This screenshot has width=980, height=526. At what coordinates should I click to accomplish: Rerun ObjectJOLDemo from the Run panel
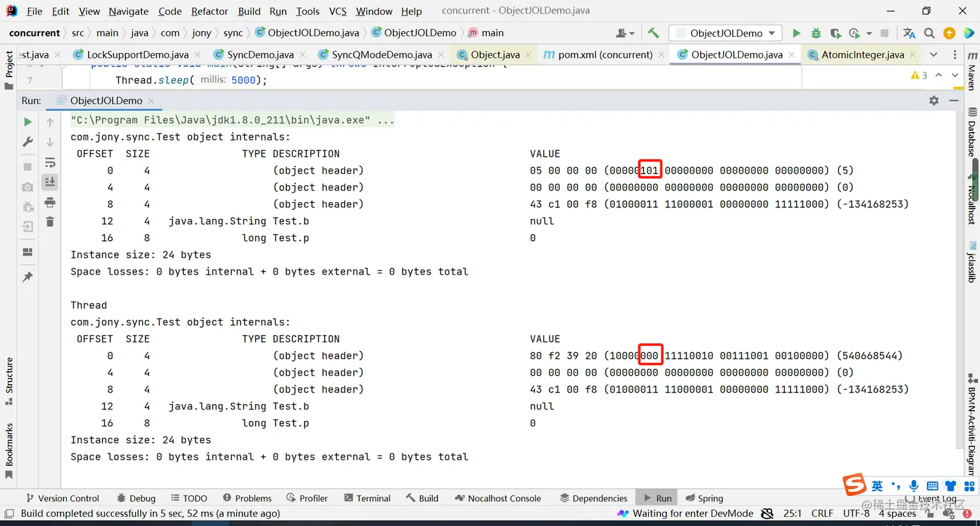(x=27, y=122)
